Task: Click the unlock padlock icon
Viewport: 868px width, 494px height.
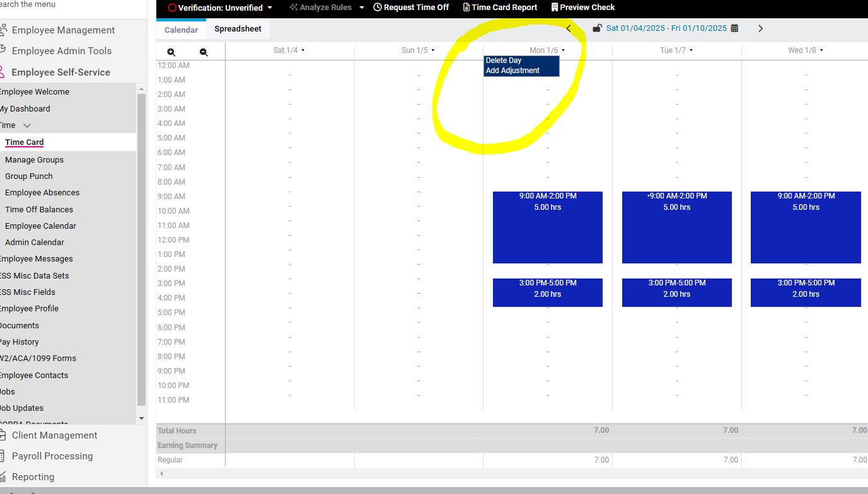Action: [597, 28]
